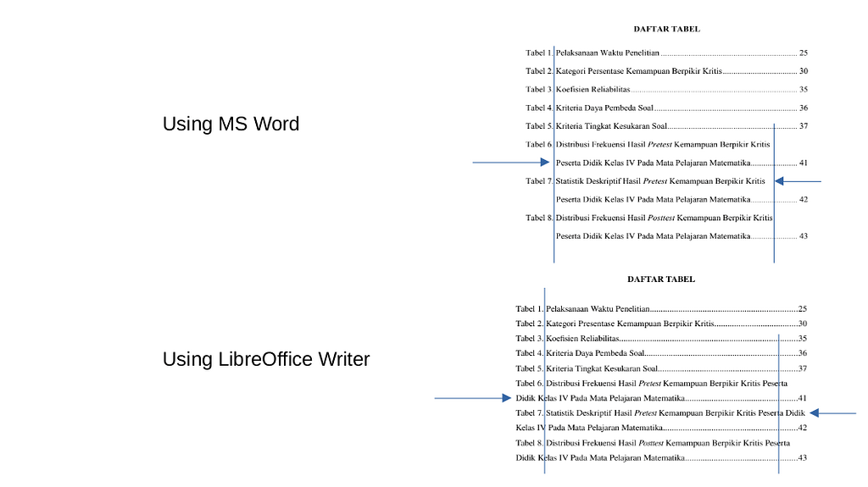Click 'Kriteria Tingkat Kesukaran Soal' in MS Word sample
The width and height of the screenshot is (868, 487).
click(x=611, y=126)
